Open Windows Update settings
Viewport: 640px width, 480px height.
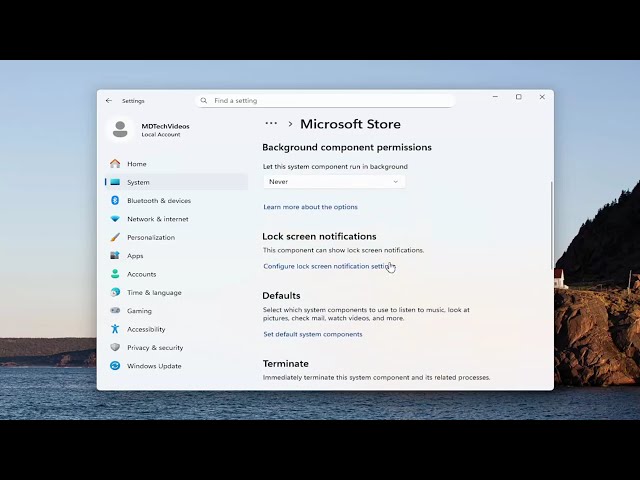tap(176, 366)
